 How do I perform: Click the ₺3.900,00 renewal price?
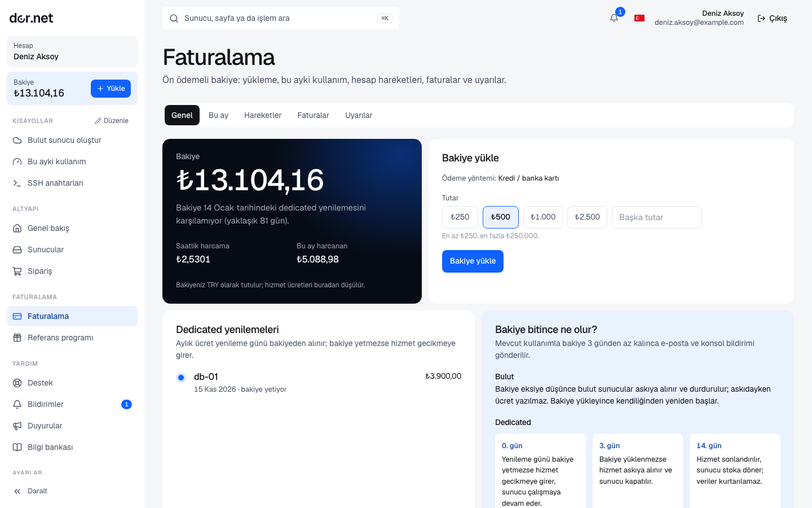coord(443,376)
